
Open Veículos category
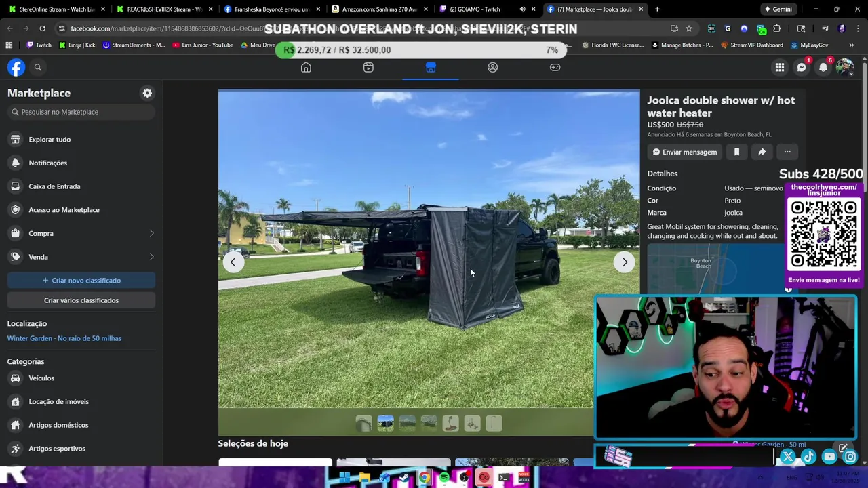(81, 378)
